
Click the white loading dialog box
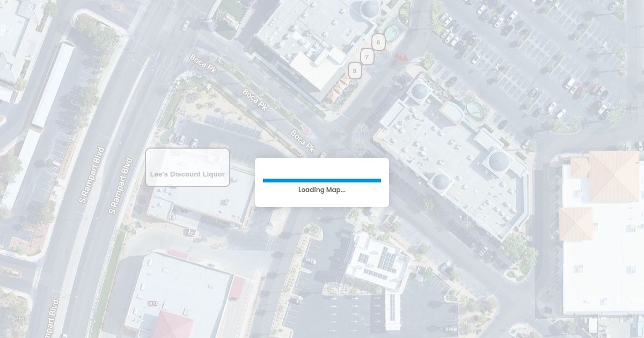click(x=322, y=182)
